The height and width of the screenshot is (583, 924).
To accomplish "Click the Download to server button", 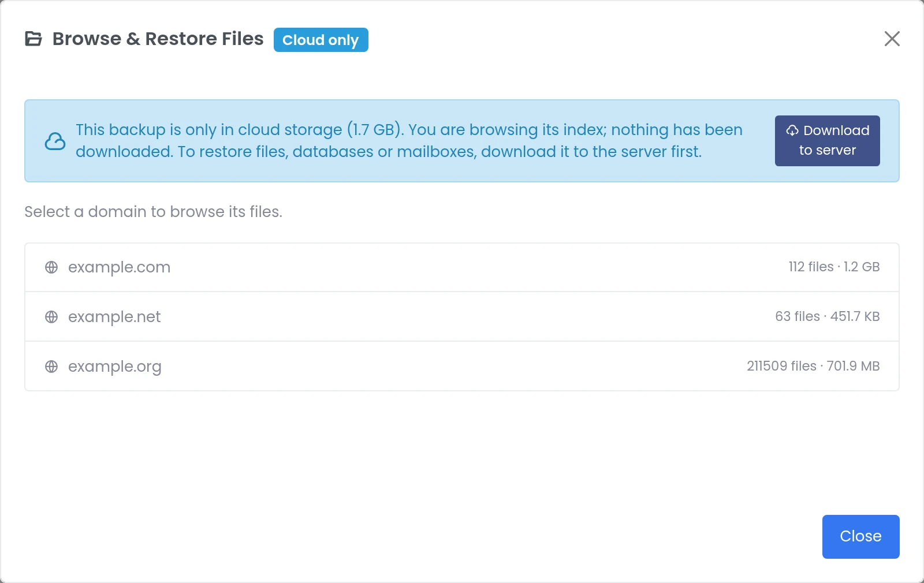I will tap(827, 141).
